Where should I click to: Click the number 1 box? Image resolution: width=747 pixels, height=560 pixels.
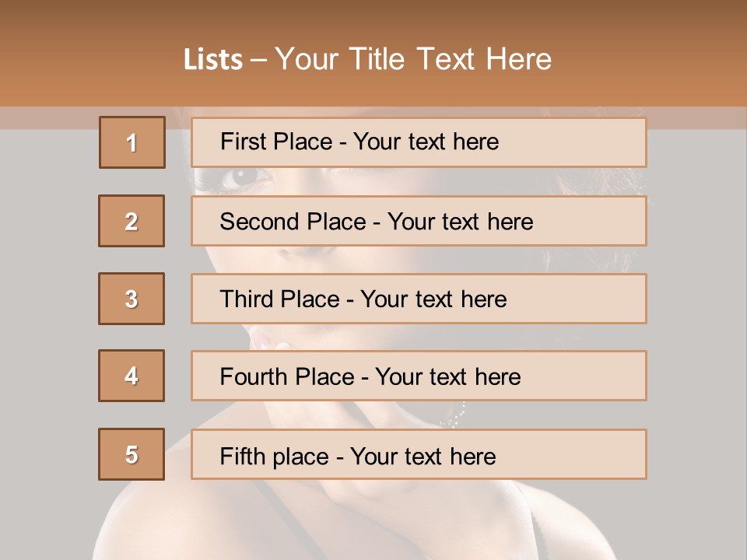coord(132,142)
